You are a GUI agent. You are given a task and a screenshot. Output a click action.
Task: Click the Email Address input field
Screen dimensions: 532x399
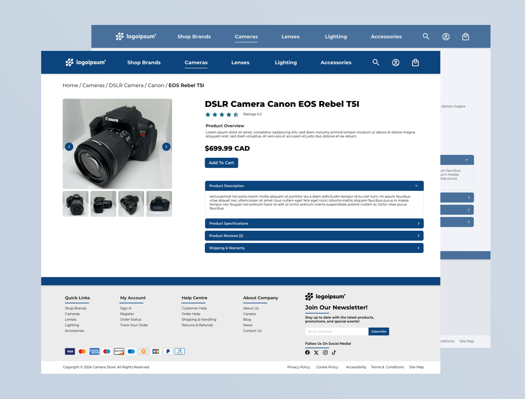pyautogui.click(x=337, y=332)
